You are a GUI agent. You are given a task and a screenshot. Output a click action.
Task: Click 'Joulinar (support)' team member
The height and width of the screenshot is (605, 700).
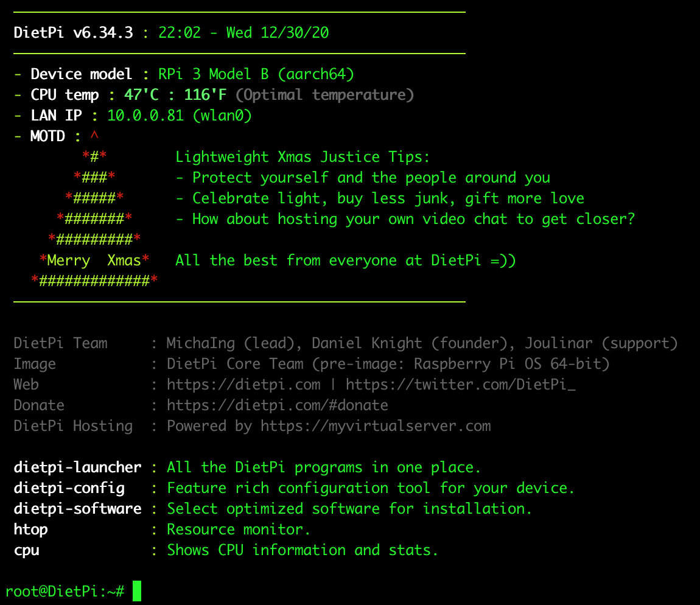[x=601, y=343]
